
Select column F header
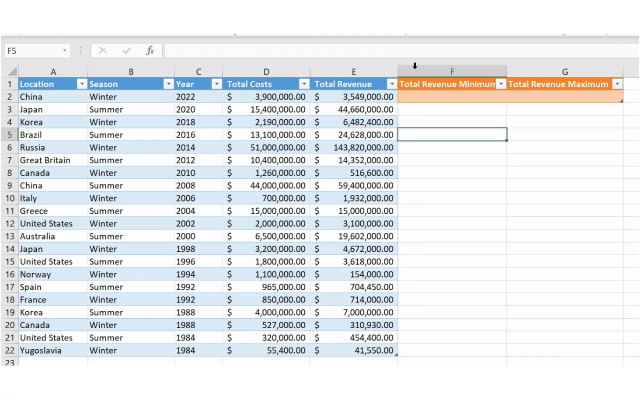coord(452,72)
